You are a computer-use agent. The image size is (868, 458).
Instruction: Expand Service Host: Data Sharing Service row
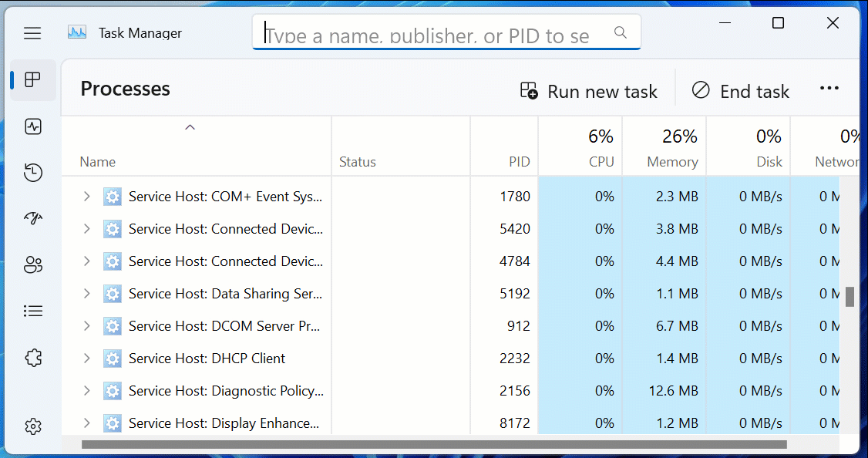tap(86, 294)
